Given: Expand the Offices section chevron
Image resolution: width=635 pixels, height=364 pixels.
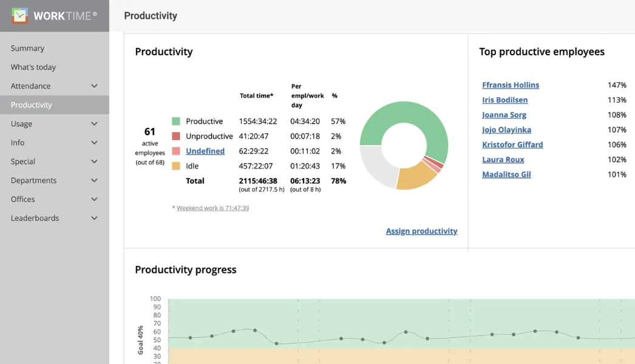Looking at the screenshot, I should point(94,199).
